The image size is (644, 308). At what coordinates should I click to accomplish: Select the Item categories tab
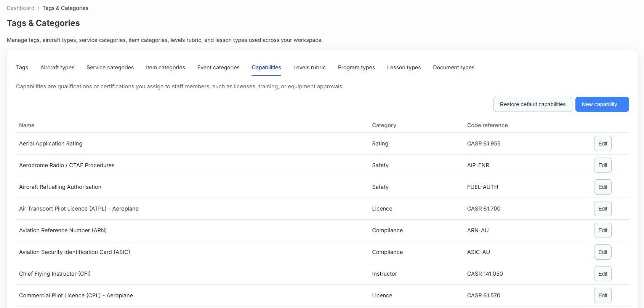(x=165, y=67)
